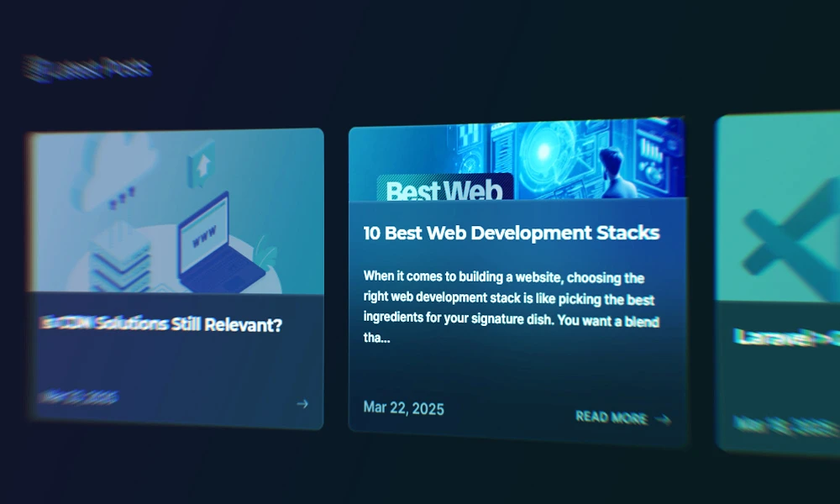Viewport: 840px width, 504px height.
Task: Click the arrow icon on the CDN Solutions card
Action: (x=302, y=404)
